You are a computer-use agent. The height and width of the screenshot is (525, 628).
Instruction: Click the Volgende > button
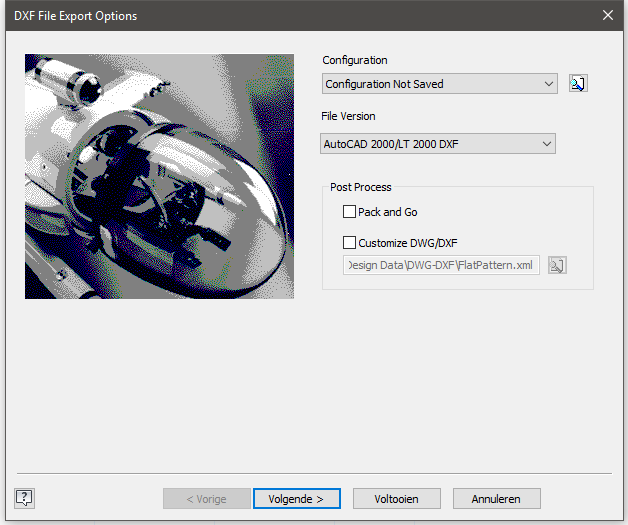296,499
